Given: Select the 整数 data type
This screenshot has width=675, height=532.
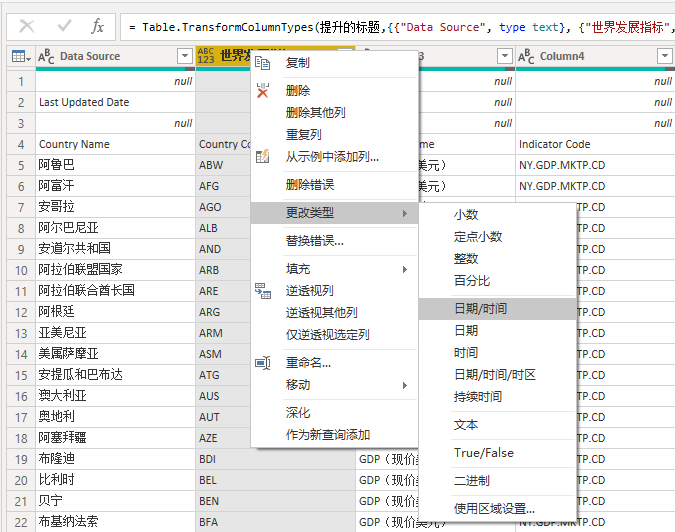Looking at the screenshot, I should [x=466, y=259].
